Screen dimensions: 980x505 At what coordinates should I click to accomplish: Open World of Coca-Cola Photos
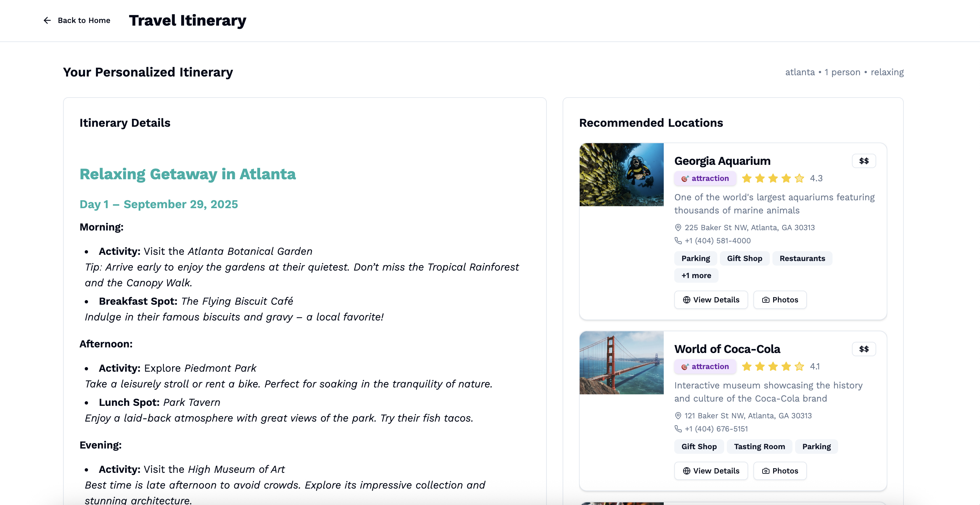780,471
